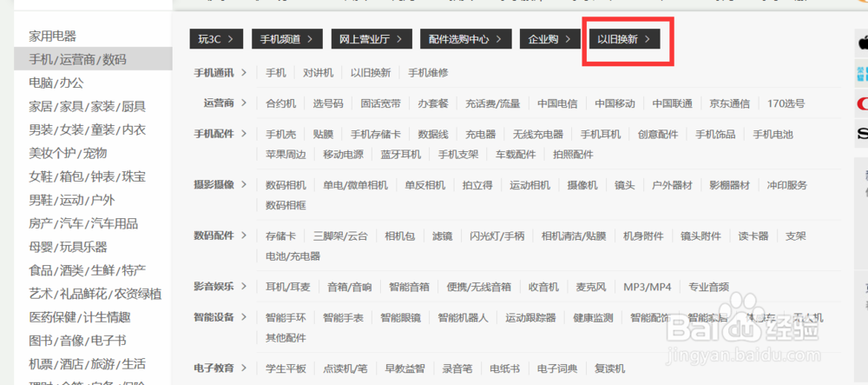
Task: Open the 单反相机 link
Action: point(425,185)
